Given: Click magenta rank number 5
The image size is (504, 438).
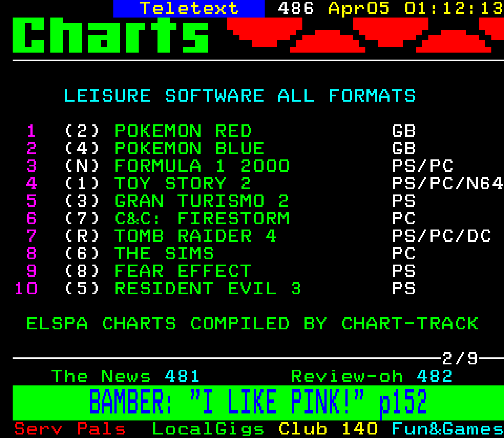Looking at the screenshot, I should 31,201.
